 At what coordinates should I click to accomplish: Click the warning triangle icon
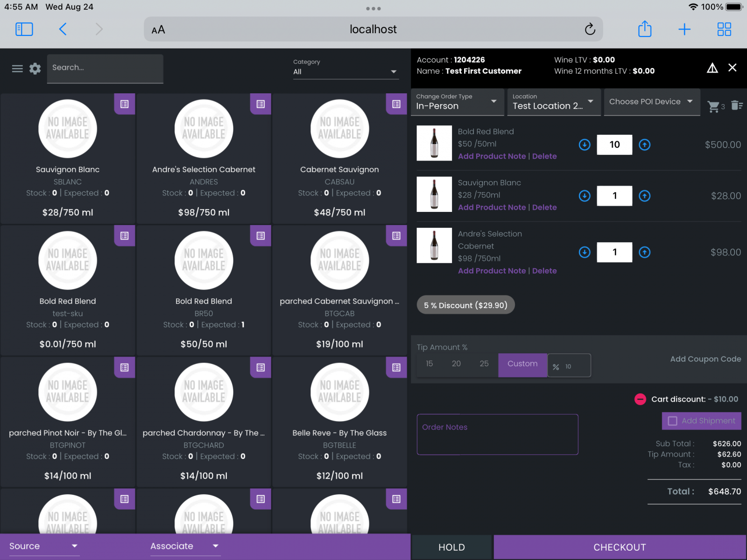pyautogui.click(x=712, y=68)
